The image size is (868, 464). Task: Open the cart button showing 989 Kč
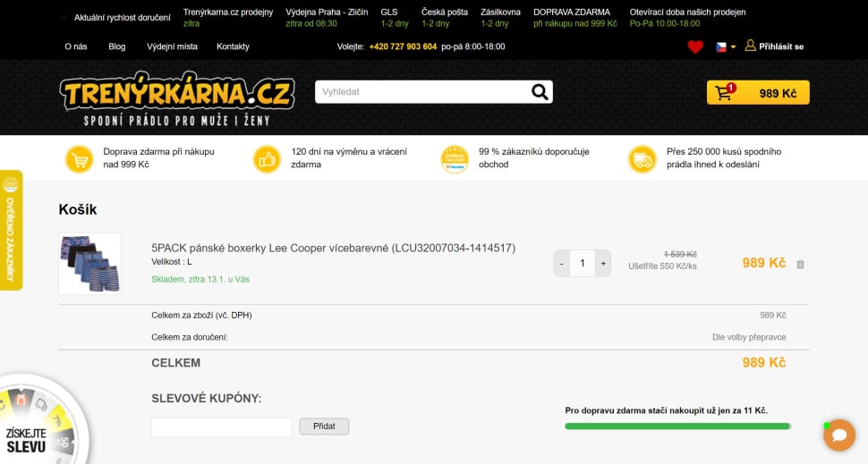coord(758,92)
